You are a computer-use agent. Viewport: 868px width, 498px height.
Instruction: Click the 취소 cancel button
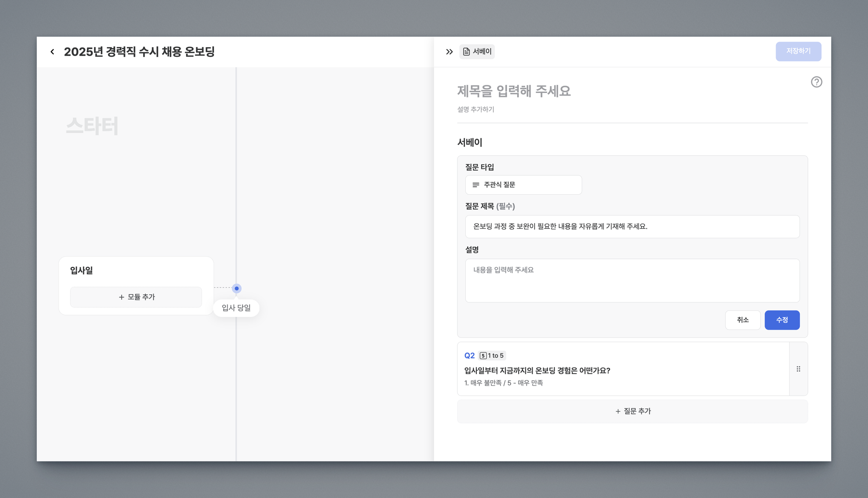point(743,320)
